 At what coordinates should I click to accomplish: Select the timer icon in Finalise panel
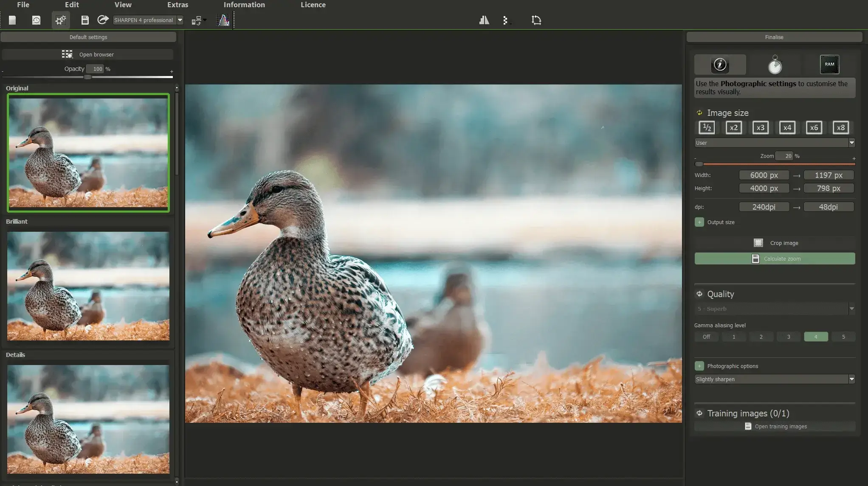(775, 64)
